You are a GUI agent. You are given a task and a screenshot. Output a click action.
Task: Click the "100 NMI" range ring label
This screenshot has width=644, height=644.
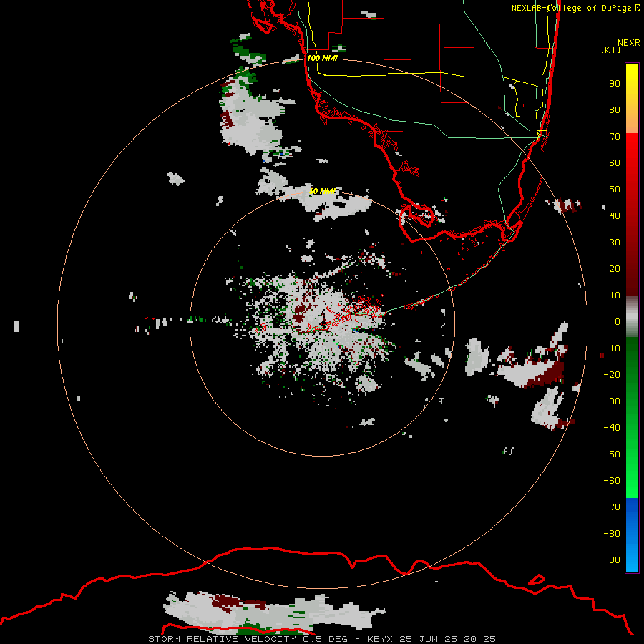pos(322,59)
